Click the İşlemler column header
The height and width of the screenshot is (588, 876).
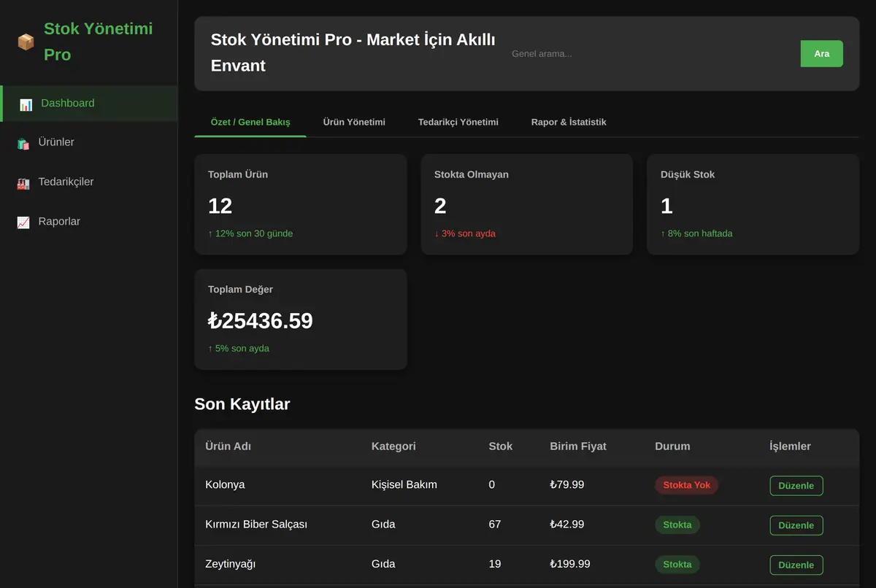tap(790, 446)
